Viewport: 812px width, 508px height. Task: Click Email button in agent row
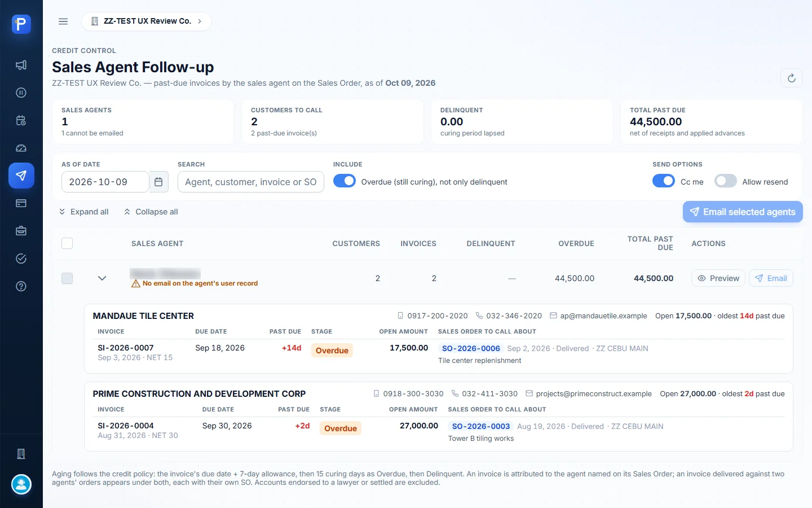[x=771, y=278]
